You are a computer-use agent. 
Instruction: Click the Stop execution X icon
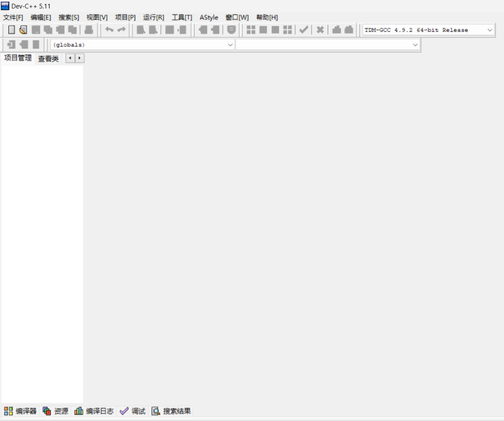[320, 30]
